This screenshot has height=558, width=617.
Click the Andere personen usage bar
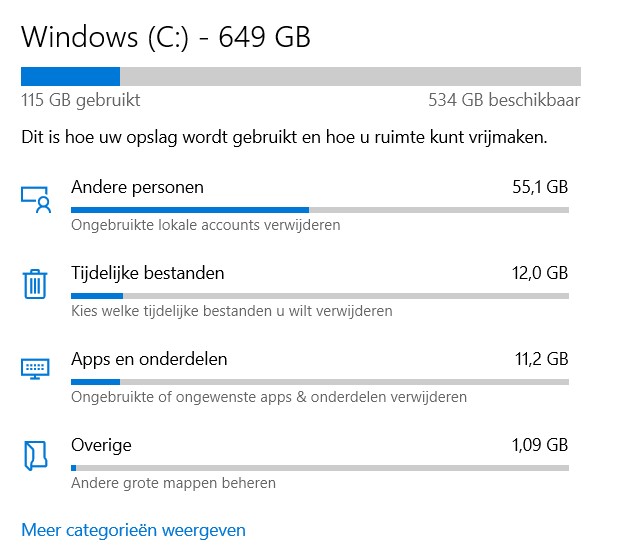pyautogui.click(x=319, y=210)
